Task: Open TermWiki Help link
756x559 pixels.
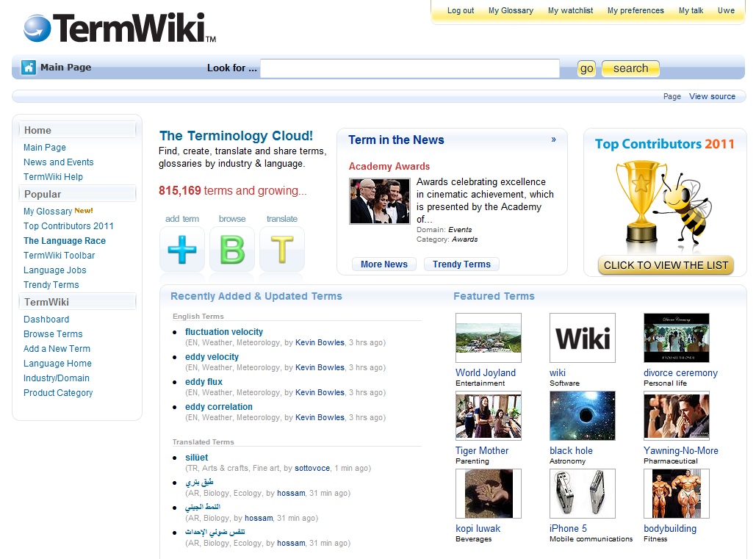Action: (x=53, y=177)
